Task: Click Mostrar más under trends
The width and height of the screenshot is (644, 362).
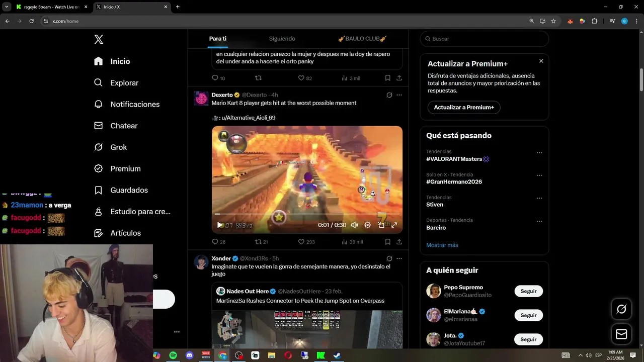Action: [x=442, y=245]
